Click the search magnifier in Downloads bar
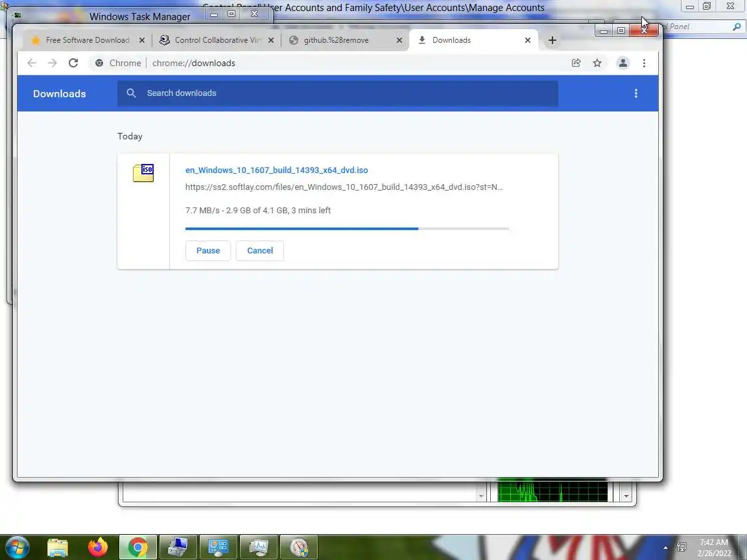 click(131, 93)
